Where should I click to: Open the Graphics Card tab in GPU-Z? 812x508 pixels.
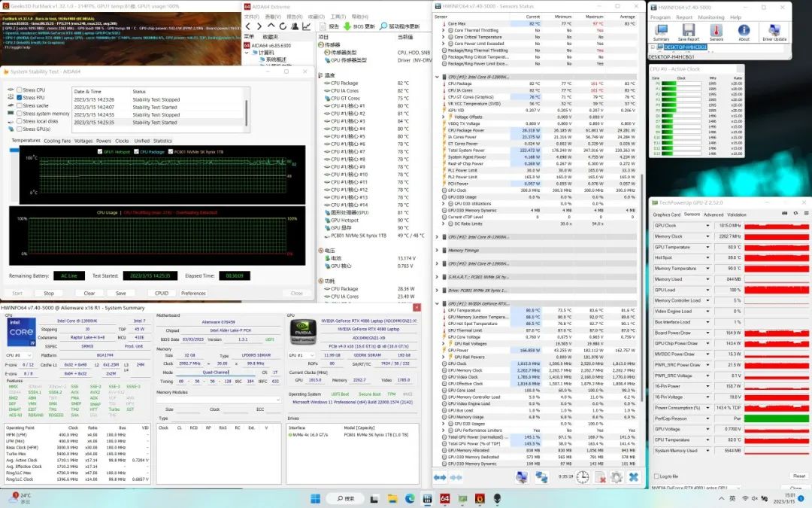[666, 214]
